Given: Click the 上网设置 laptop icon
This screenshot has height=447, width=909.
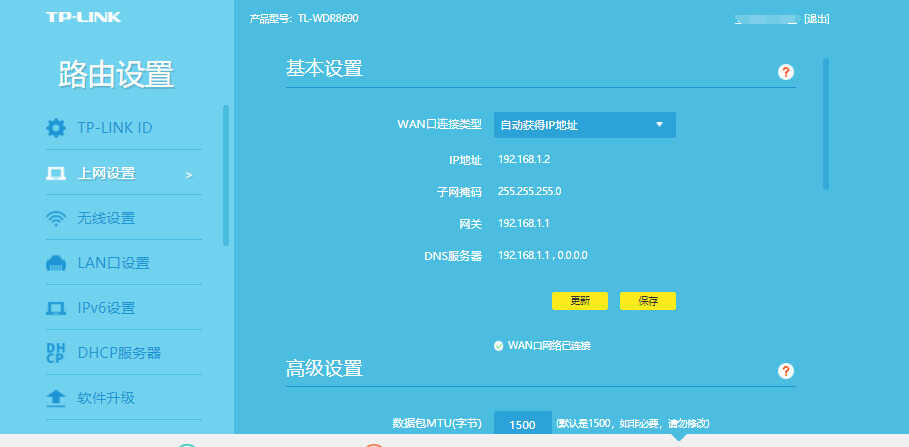Looking at the screenshot, I should coord(56,173).
